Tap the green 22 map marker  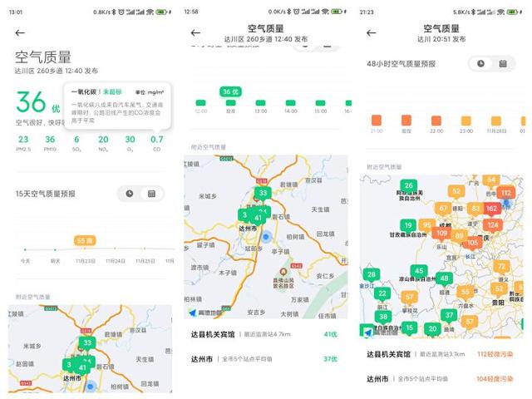click(382, 293)
